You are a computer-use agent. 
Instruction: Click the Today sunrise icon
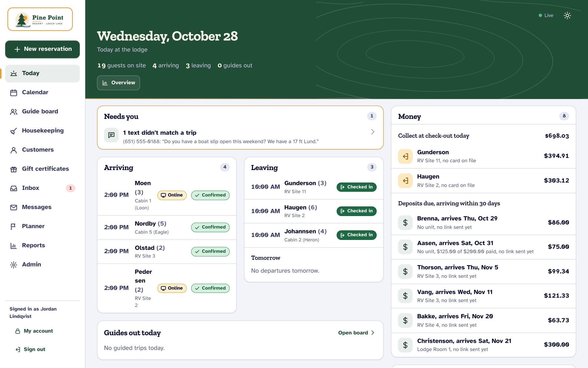pyautogui.click(x=14, y=74)
